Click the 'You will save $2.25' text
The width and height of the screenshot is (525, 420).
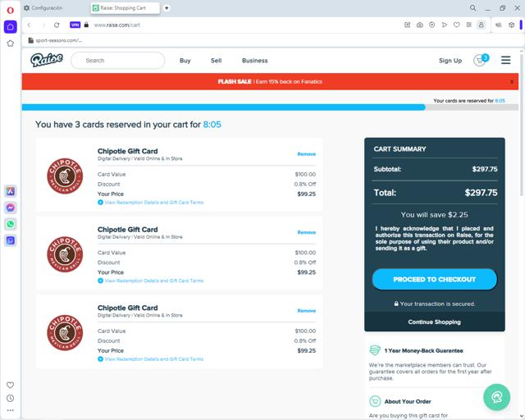[x=434, y=215]
